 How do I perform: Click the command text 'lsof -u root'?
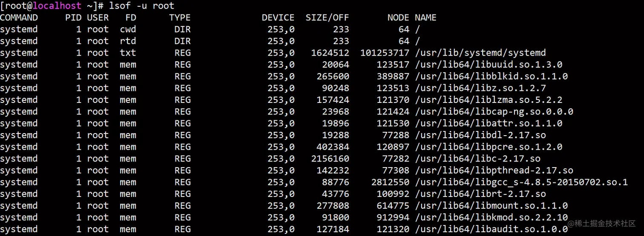142,6
